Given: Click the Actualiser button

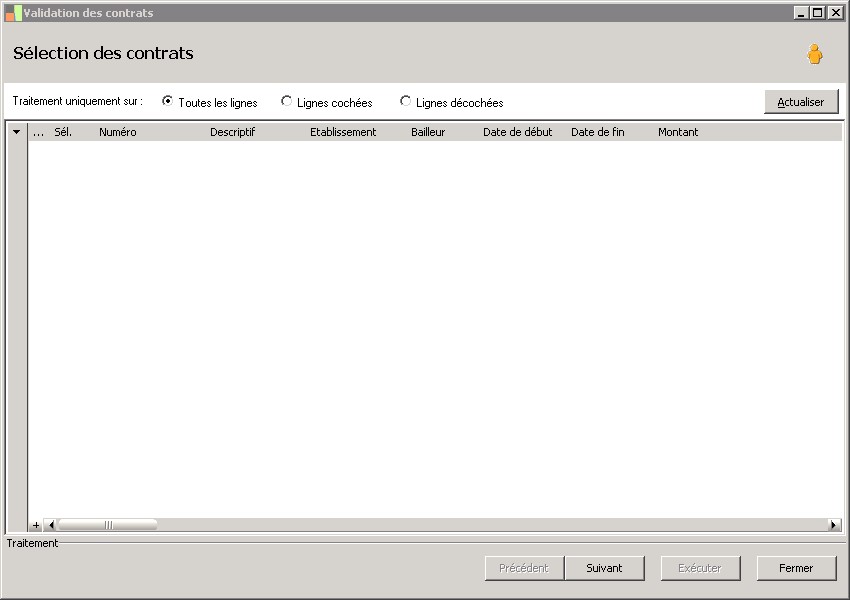Looking at the screenshot, I should 801,102.
